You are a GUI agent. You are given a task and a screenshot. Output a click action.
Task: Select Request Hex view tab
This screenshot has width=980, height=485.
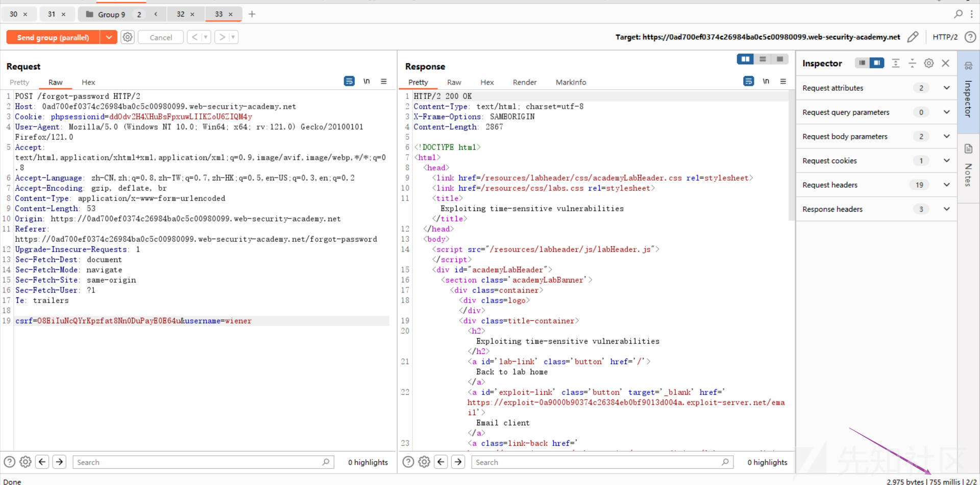tap(88, 82)
